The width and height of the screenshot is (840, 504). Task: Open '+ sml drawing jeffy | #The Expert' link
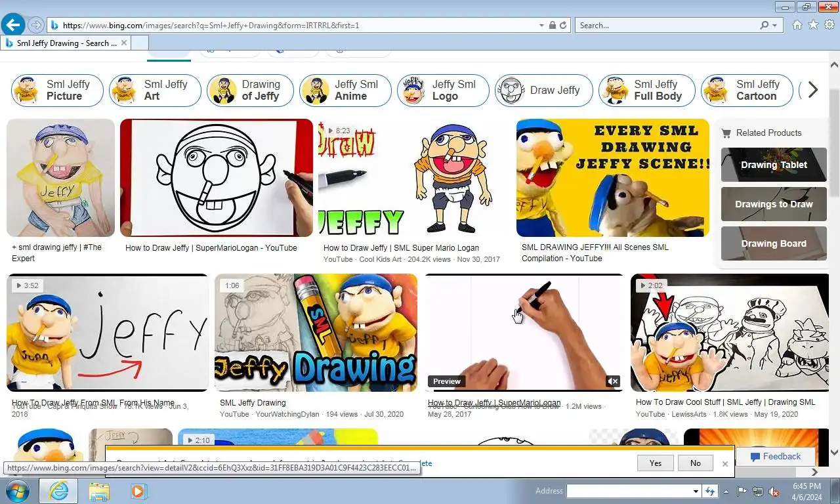click(56, 253)
